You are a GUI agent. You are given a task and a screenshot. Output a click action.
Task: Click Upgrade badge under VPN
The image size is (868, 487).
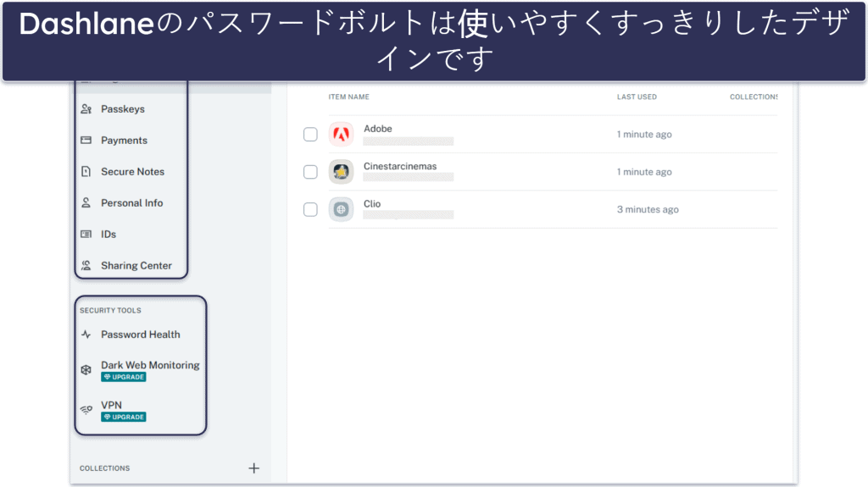pyautogui.click(x=124, y=417)
